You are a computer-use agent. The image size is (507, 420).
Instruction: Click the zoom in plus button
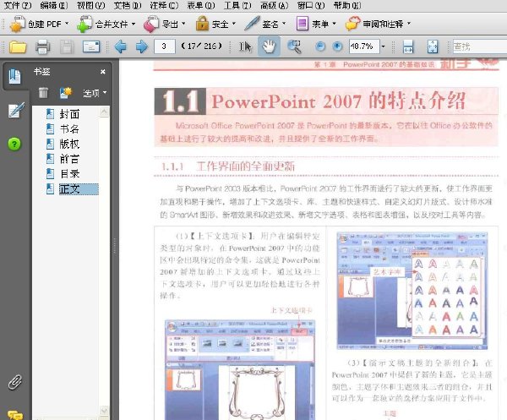point(337,46)
